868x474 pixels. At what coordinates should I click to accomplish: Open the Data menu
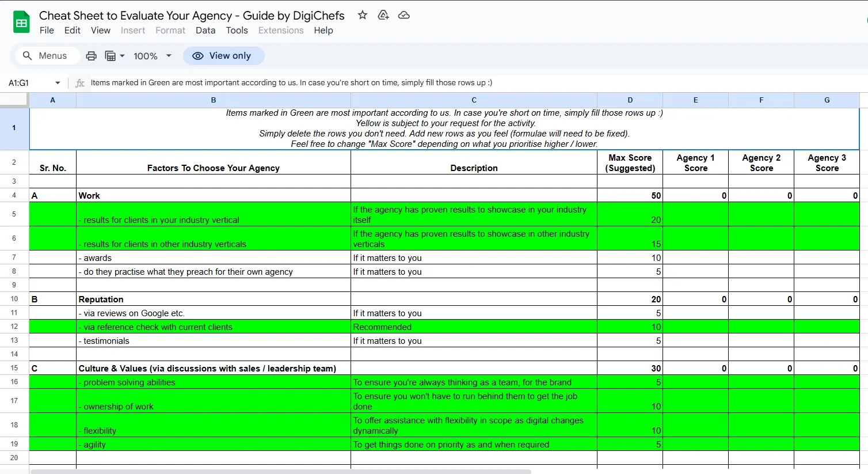pyautogui.click(x=205, y=31)
